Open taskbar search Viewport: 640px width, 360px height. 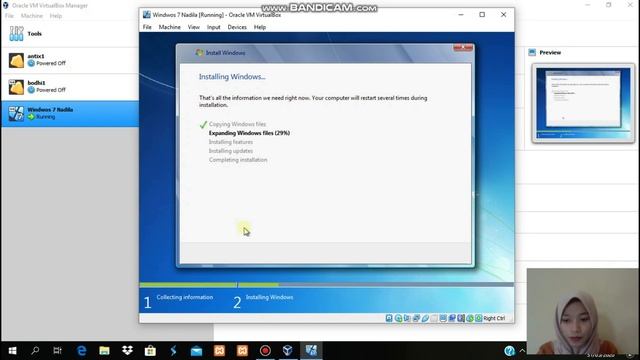(35, 351)
